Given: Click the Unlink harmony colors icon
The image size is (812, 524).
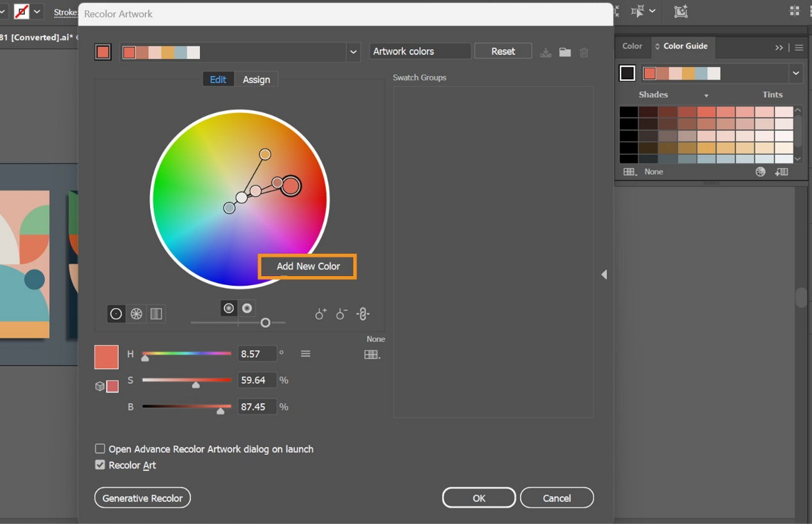Looking at the screenshot, I should 362,314.
